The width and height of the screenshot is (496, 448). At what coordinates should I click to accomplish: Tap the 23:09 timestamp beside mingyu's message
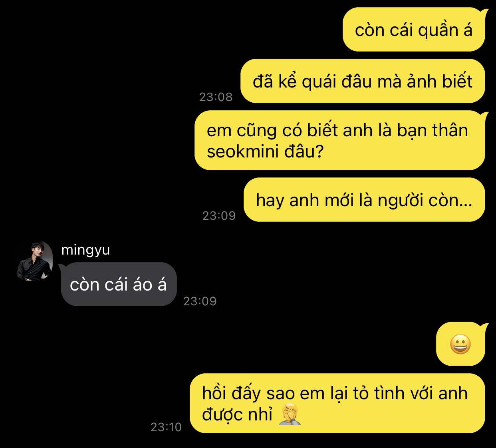(x=200, y=301)
